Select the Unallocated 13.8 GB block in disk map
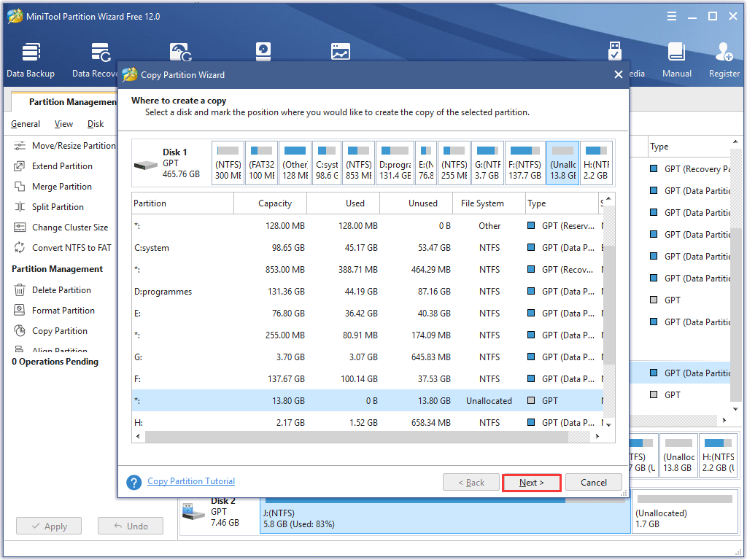This screenshot has height=560, width=747. point(562,163)
